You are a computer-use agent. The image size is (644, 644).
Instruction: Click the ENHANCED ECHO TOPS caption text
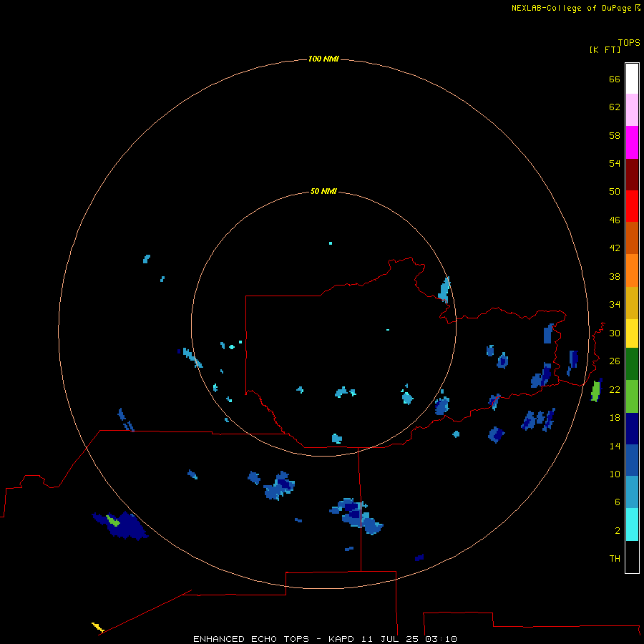pyautogui.click(x=250, y=639)
